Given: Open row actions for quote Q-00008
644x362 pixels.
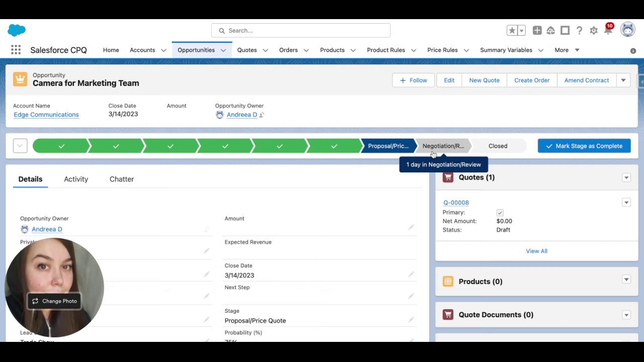Looking at the screenshot, I should click(x=626, y=203).
